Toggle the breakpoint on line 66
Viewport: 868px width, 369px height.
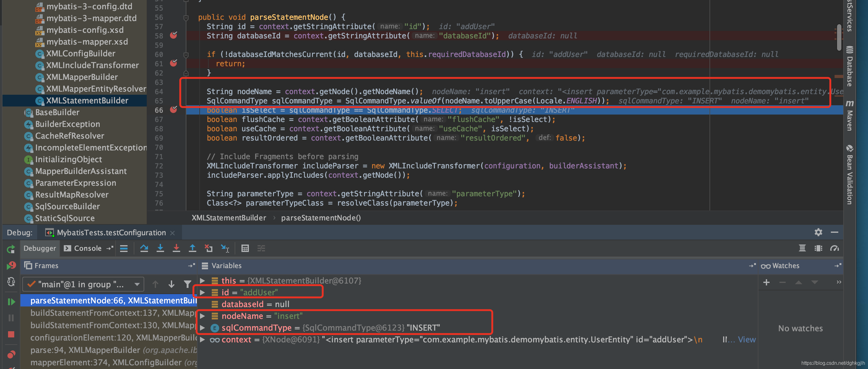click(174, 110)
